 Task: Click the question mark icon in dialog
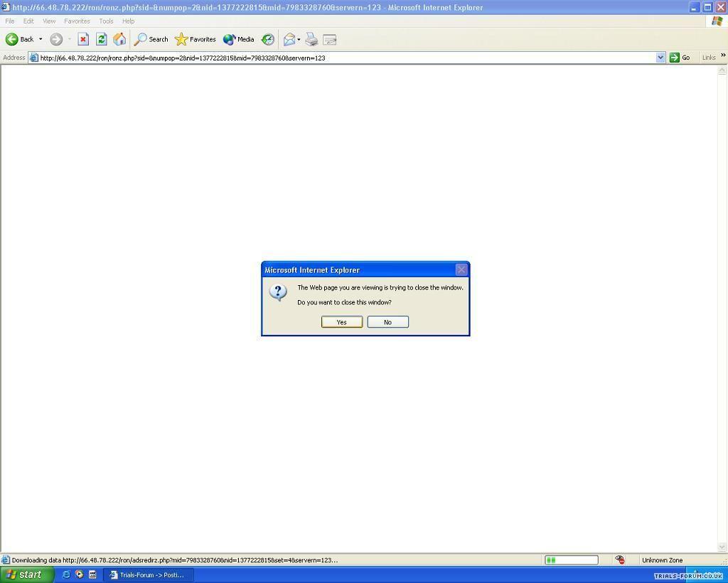click(278, 292)
